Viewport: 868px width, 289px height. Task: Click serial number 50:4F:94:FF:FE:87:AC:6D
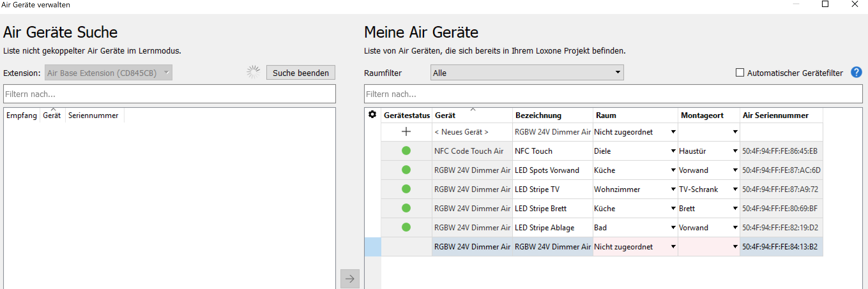(x=781, y=170)
